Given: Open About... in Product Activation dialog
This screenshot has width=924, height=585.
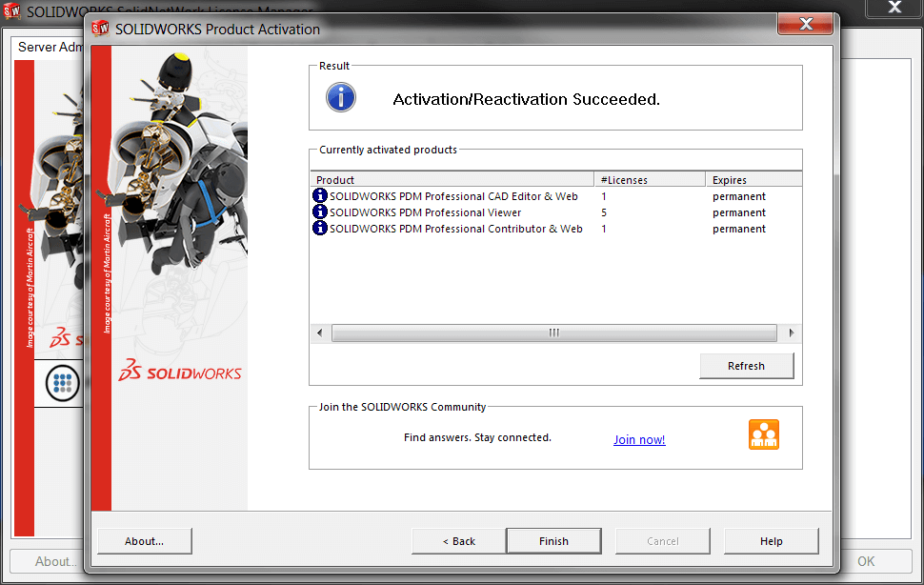Looking at the screenshot, I should tap(145, 541).
